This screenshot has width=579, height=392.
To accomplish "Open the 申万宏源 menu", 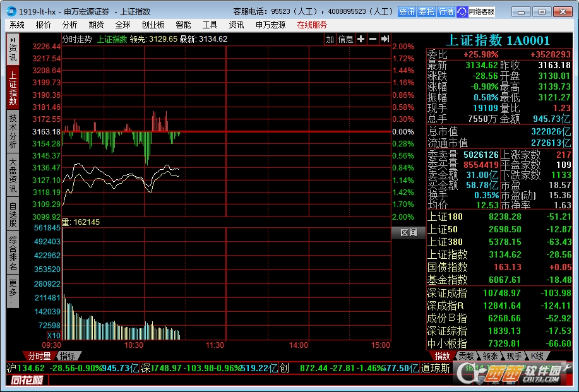I will [x=271, y=25].
